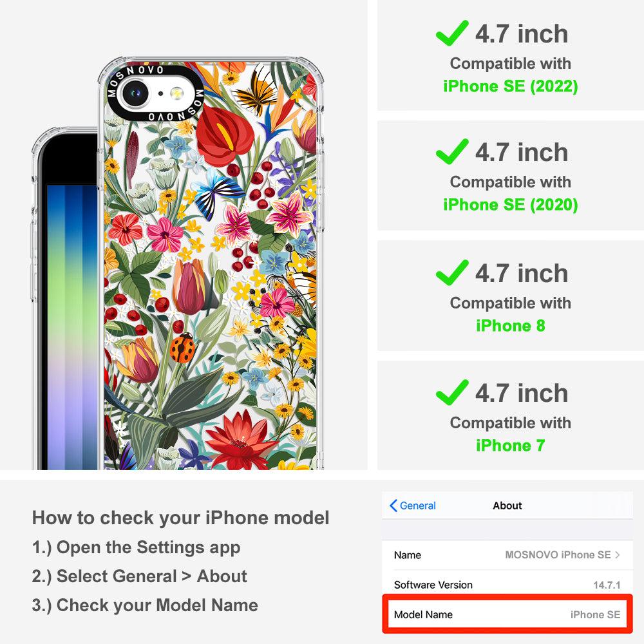Click the MOSNOVO camera ring logo
644x644 pixels.
155,93
